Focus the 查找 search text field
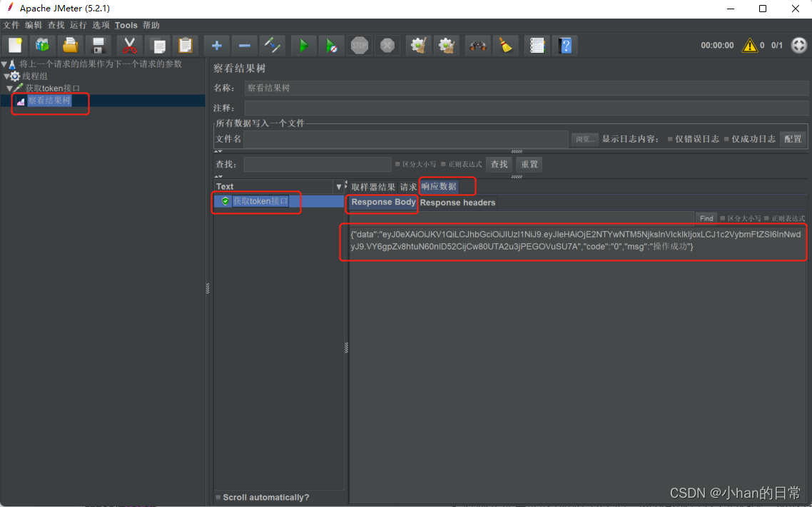Image resolution: width=812 pixels, height=507 pixels. pyautogui.click(x=318, y=165)
